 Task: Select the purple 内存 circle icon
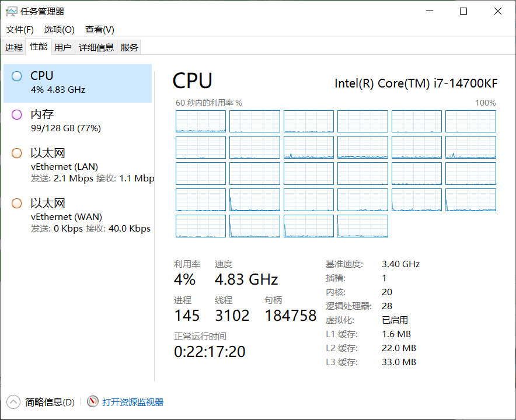17,115
